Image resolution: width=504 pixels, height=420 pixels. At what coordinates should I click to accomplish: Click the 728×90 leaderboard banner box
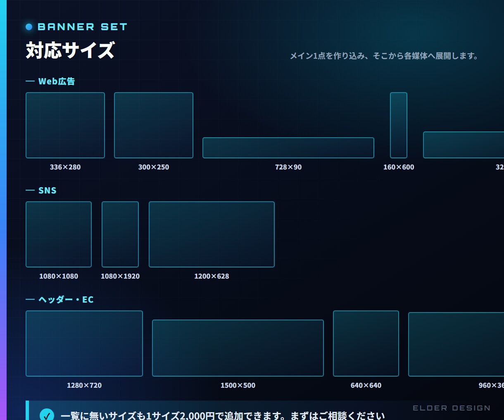click(x=288, y=148)
